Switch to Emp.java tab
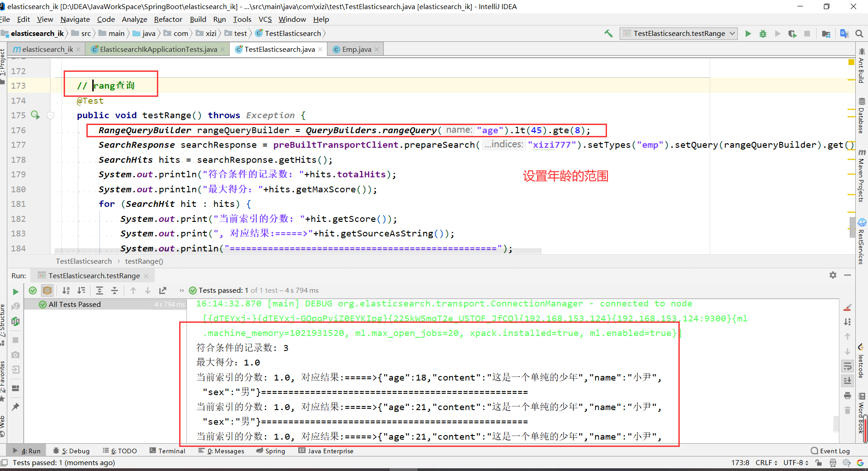Image resolution: width=868 pixels, height=471 pixels. coord(356,49)
